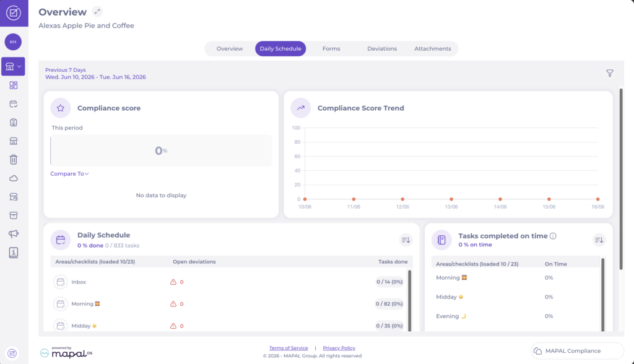Switch to the Deviations tab
The image size is (634, 364).
coord(381,48)
